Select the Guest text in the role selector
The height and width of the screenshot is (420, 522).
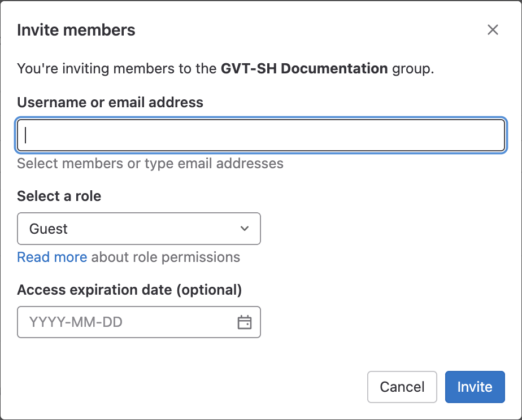tap(49, 229)
